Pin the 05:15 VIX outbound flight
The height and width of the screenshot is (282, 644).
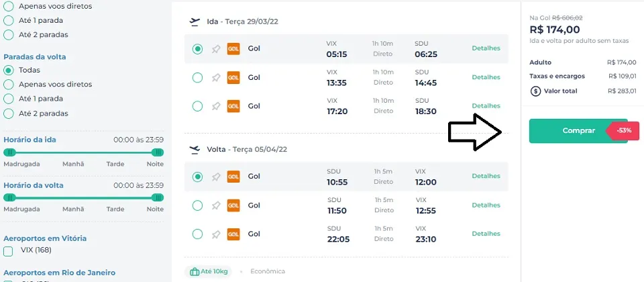click(x=216, y=49)
